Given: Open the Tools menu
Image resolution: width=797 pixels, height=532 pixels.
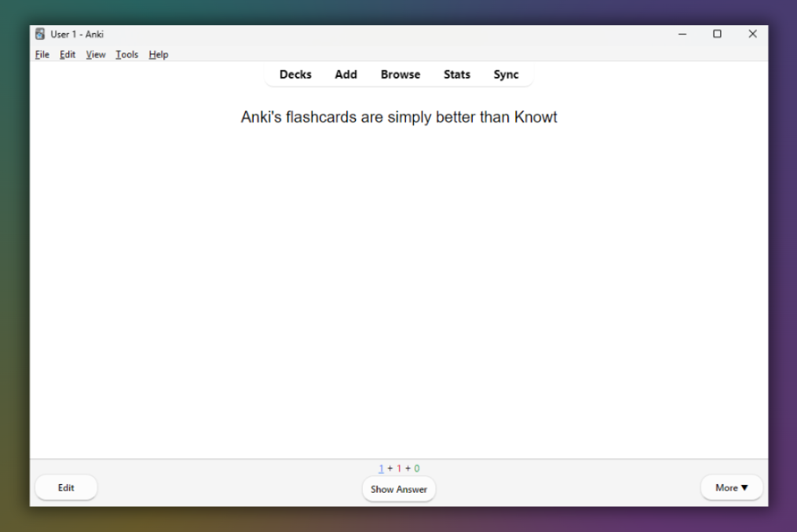Looking at the screenshot, I should [126, 54].
